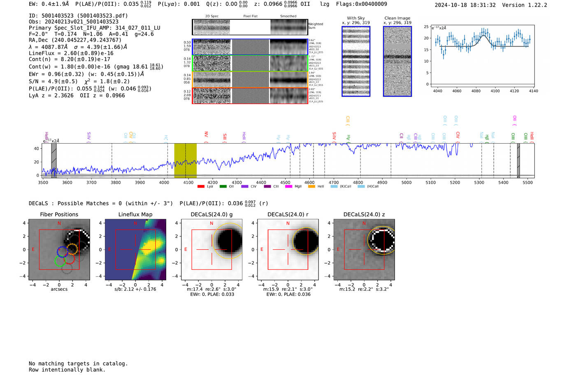The image size is (576, 392).
Task: Select the green-bordered fiber spectrum row
Action: click(250, 63)
